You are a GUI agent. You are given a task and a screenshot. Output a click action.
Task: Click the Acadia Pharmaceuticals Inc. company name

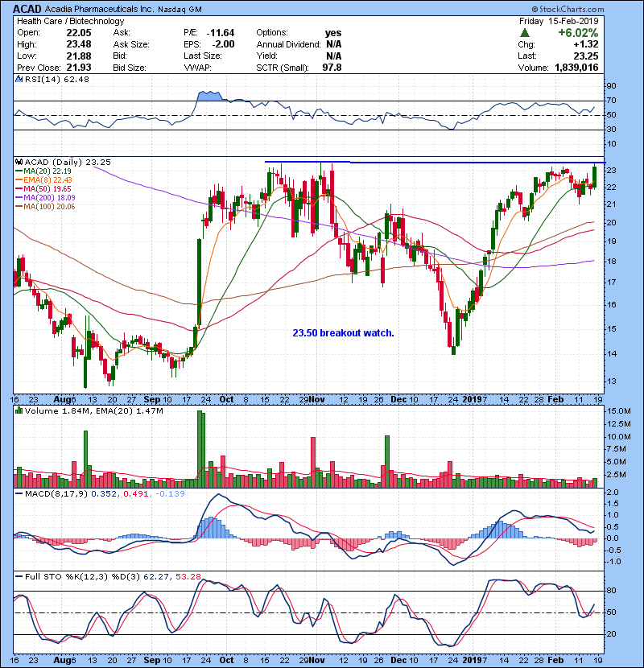tap(99, 9)
